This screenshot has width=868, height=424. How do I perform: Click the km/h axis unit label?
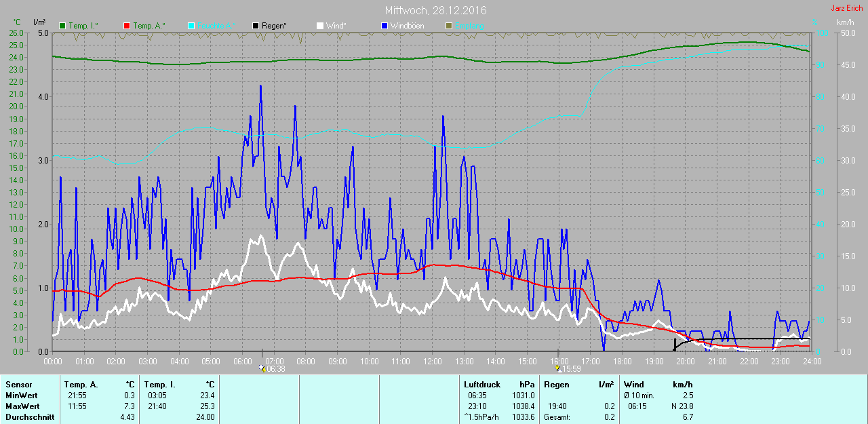[x=845, y=23]
